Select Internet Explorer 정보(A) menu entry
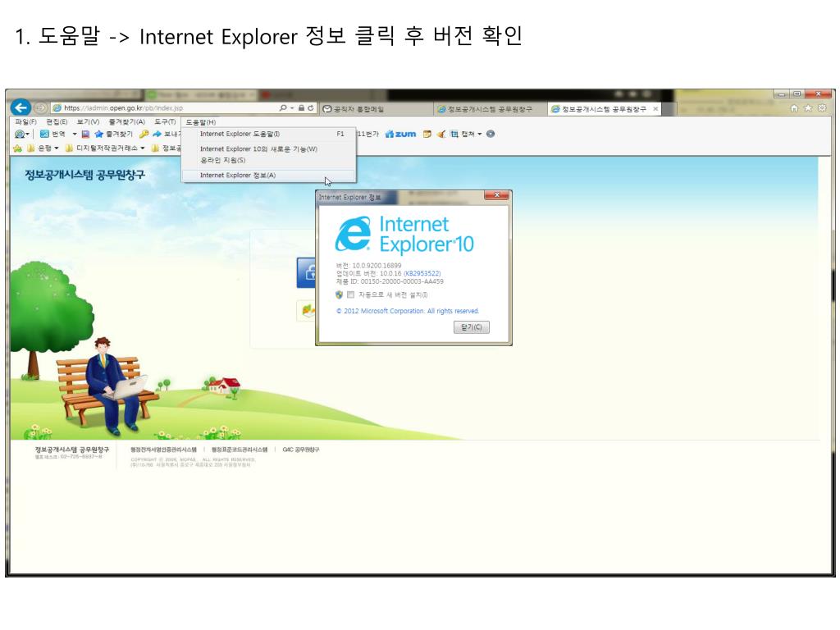Image resolution: width=840 pixels, height=630 pixels. (x=269, y=176)
